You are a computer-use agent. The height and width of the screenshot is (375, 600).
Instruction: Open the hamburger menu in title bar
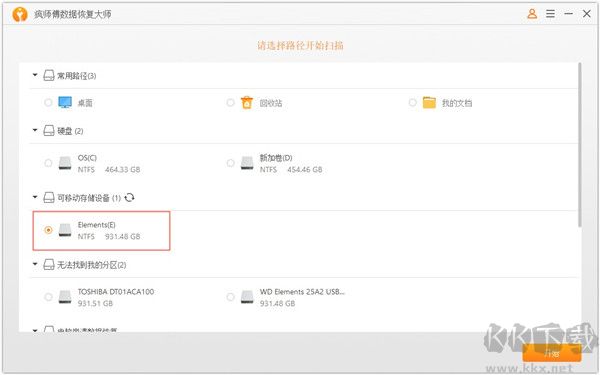pos(550,14)
